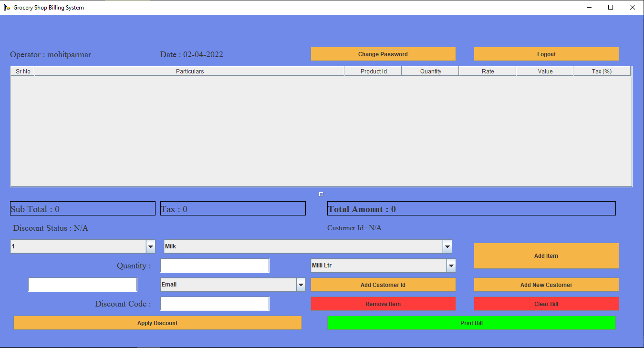Click the green Print Bill button
This screenshot has width=644, height=348.
471,323
